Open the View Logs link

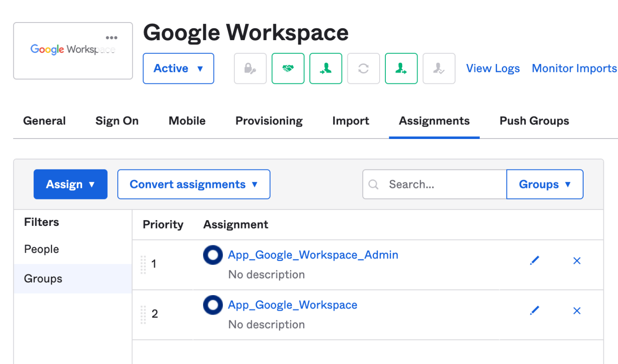tap(493, 68)
